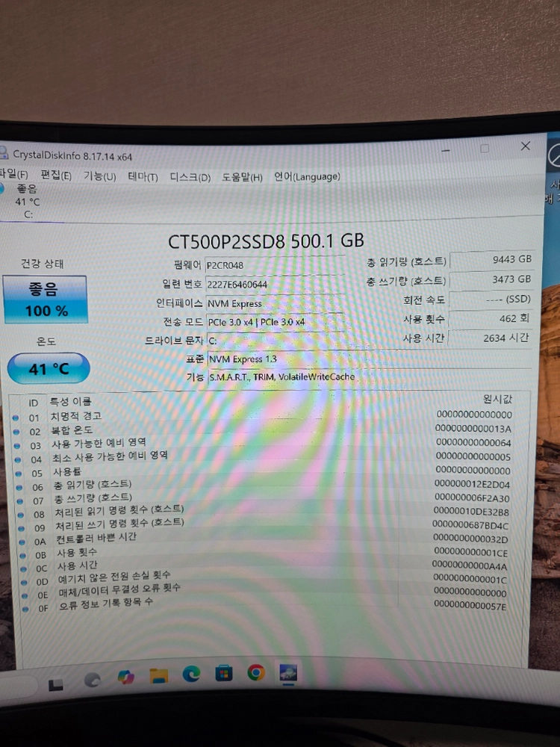Select the 치명적 경고 attribute row

[269, 416]
